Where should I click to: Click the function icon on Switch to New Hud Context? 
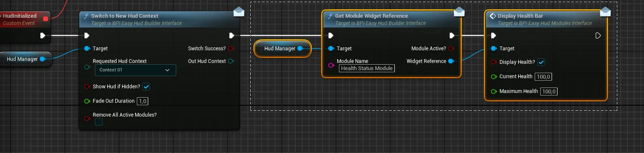tap(86, 16)
